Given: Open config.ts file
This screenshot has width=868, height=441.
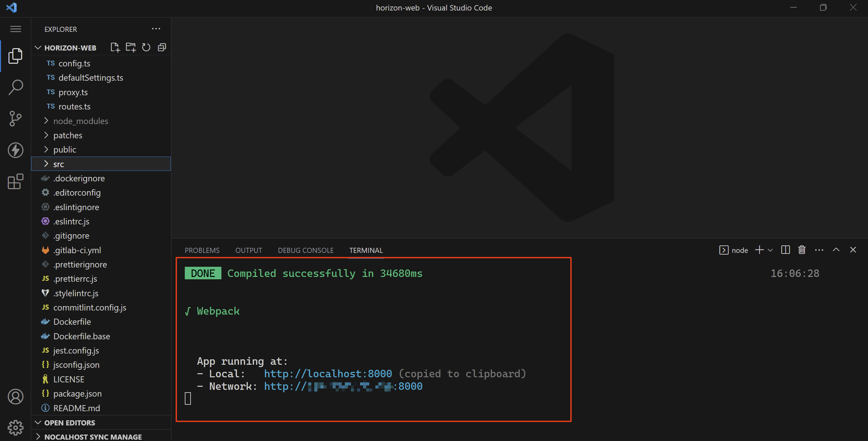Looking at the screenshot, I should coord(101,63).
